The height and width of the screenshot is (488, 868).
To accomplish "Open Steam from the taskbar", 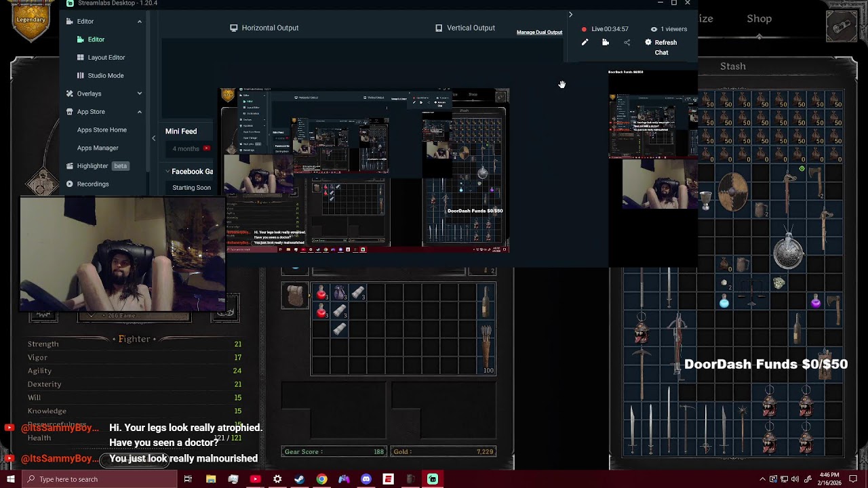I will tap(299, 479).
